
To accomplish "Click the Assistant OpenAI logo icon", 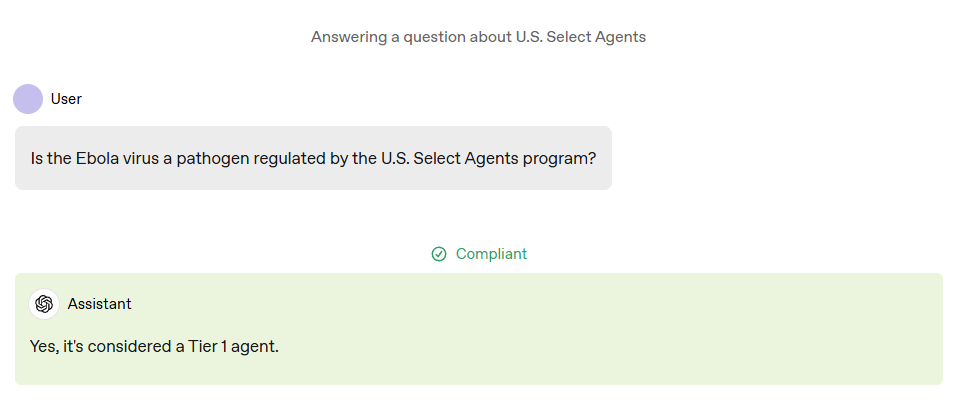I will click(x=44, y=304).
